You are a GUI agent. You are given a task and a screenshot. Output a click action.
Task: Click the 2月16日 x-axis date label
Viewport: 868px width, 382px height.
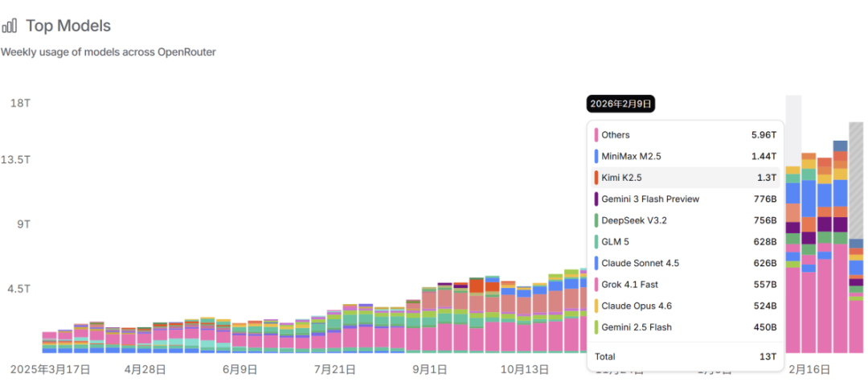coord(808,369)
